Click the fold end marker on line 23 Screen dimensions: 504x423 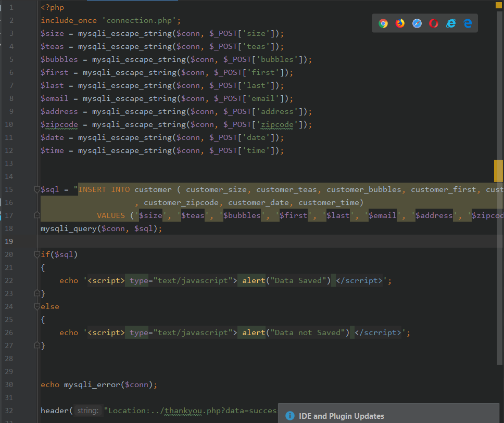tap(37, 293)
